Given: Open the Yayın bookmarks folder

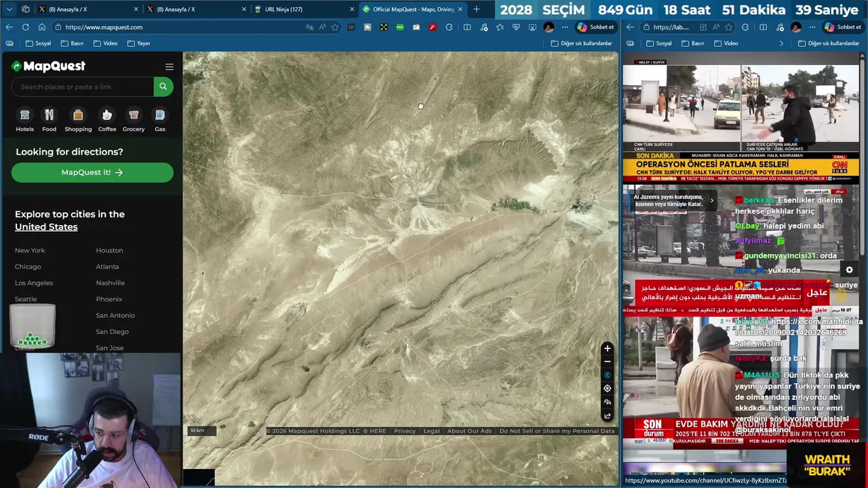Looking at the screenshot, I should click(138, 43).
